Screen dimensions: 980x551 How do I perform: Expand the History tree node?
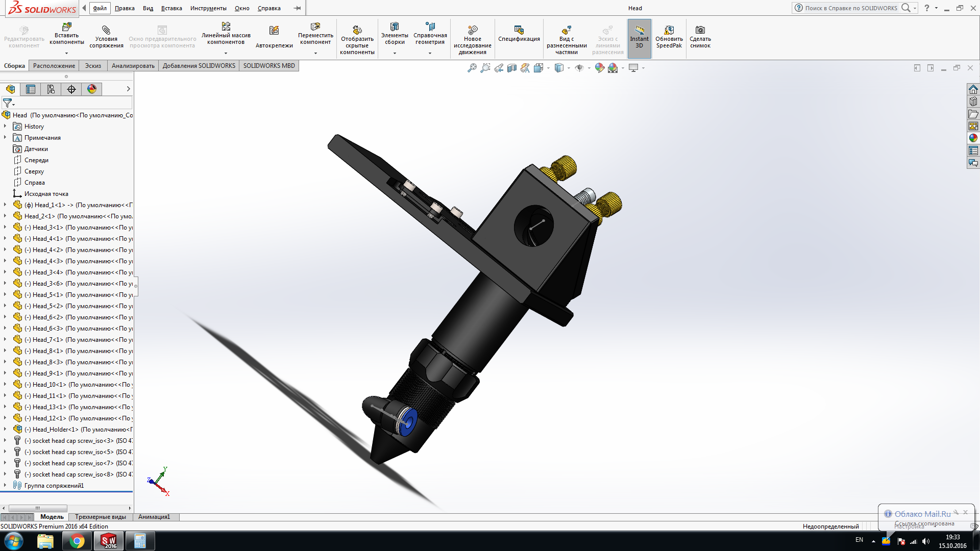(5, 126)
